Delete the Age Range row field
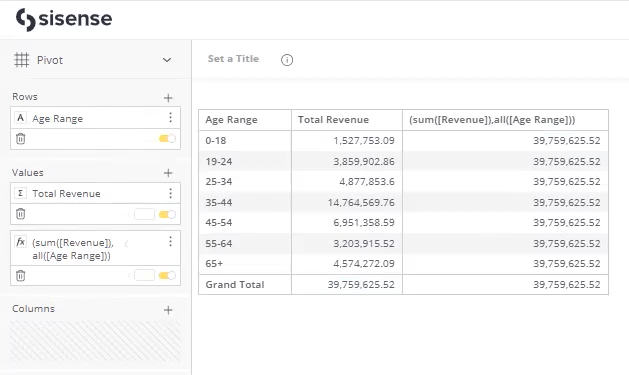Screen dimensions: 629x375 coord(20,139)
